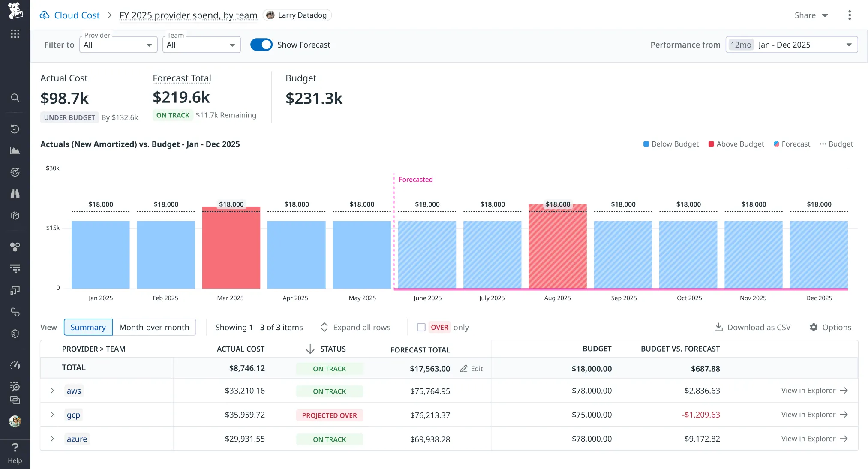The image size is (868, 469).
Task: Click the Datadog logo icon
Action: 15,10
